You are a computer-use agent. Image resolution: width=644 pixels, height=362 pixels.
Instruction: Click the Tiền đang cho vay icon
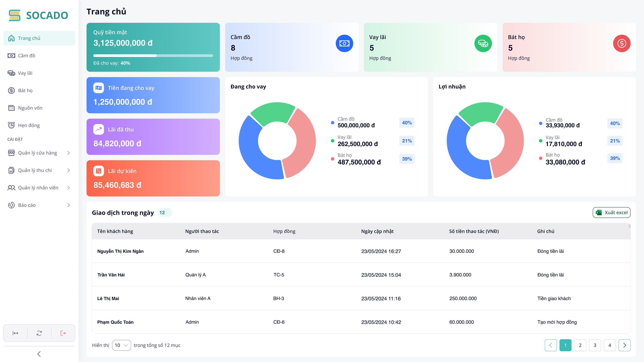pos(98,88)
